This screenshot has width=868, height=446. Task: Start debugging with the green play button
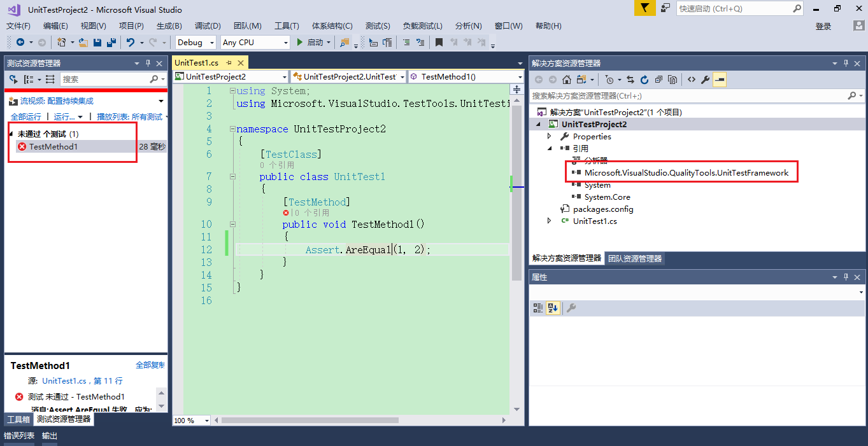tap(301, 42)
